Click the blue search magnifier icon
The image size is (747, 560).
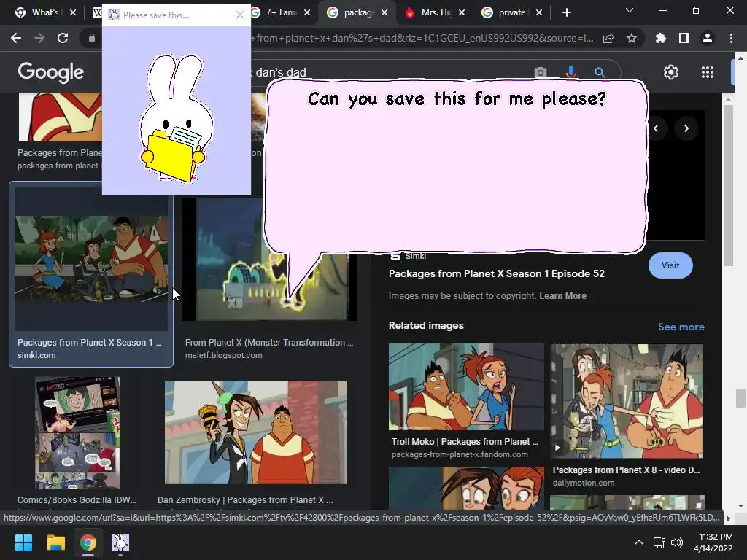tap(600, 72)
